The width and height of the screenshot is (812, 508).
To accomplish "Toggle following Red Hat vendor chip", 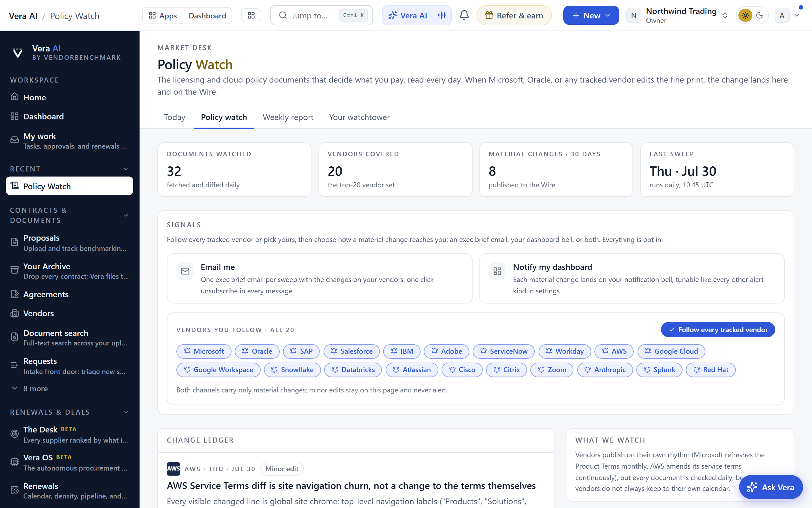I will coord(711,370).
